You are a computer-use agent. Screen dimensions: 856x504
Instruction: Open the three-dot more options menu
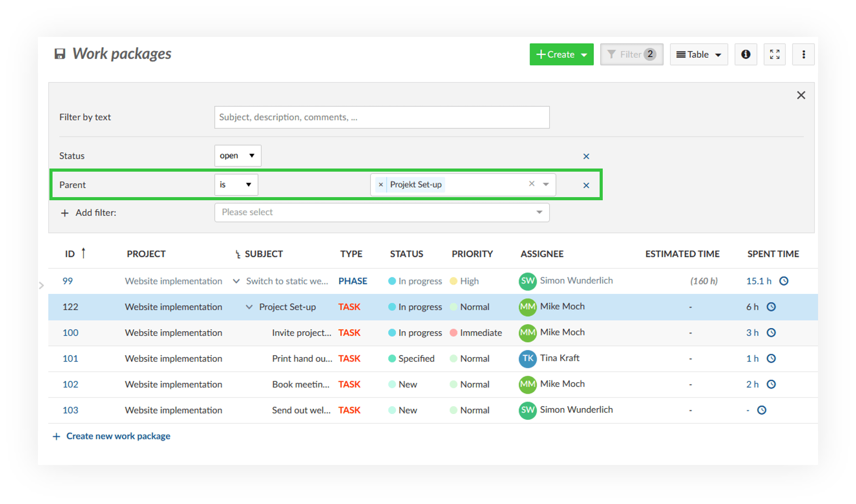coord(803,55)
